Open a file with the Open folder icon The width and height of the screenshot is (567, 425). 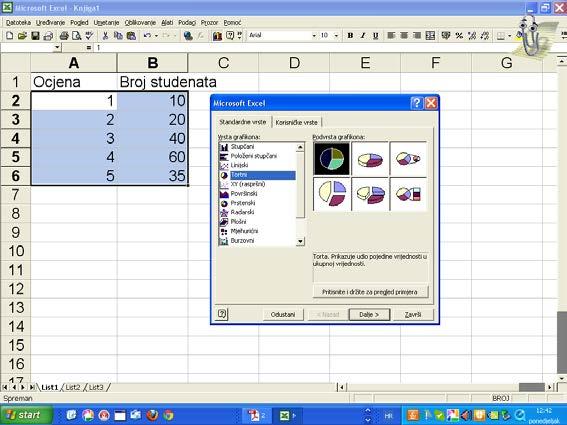pos(22,35)
